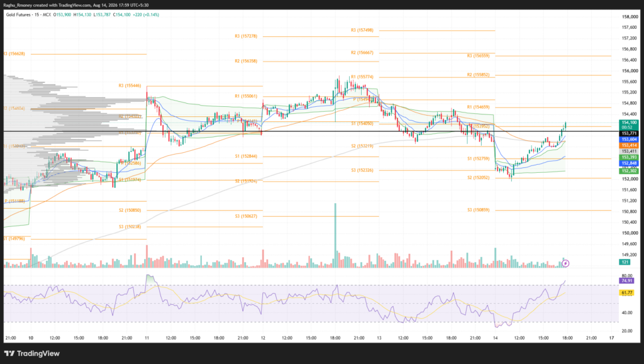Click pivot label R1 (155061)
Image resolution: width=644 pixels, height=364 pixels.
246,96
